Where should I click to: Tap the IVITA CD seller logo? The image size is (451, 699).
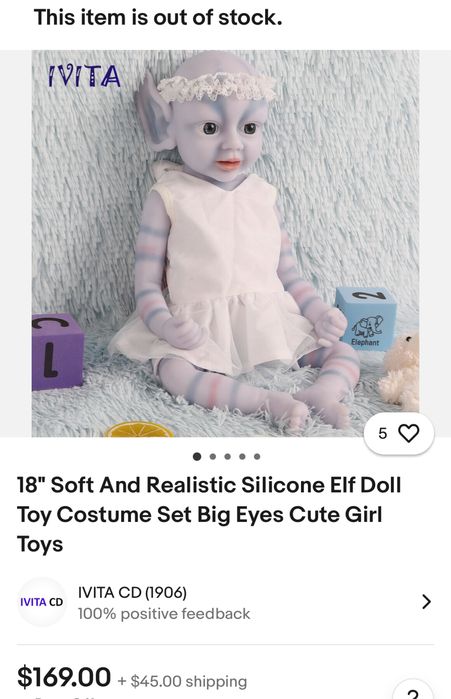41,602
